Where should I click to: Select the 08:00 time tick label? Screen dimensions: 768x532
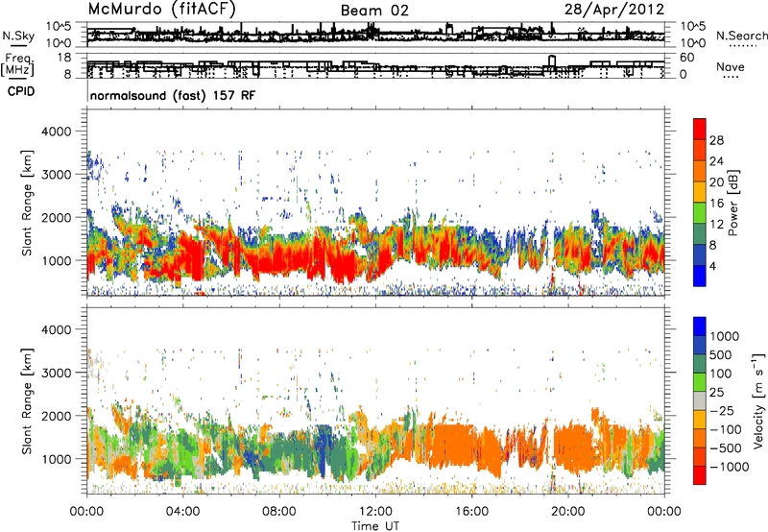tap(279, 512)
